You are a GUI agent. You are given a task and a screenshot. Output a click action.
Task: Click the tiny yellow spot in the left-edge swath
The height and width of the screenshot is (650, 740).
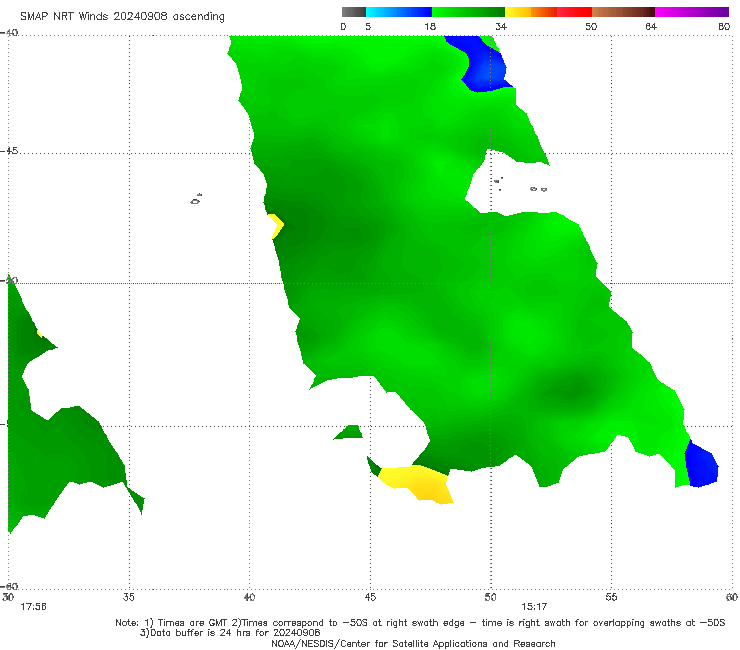click(x=40, y=334)
